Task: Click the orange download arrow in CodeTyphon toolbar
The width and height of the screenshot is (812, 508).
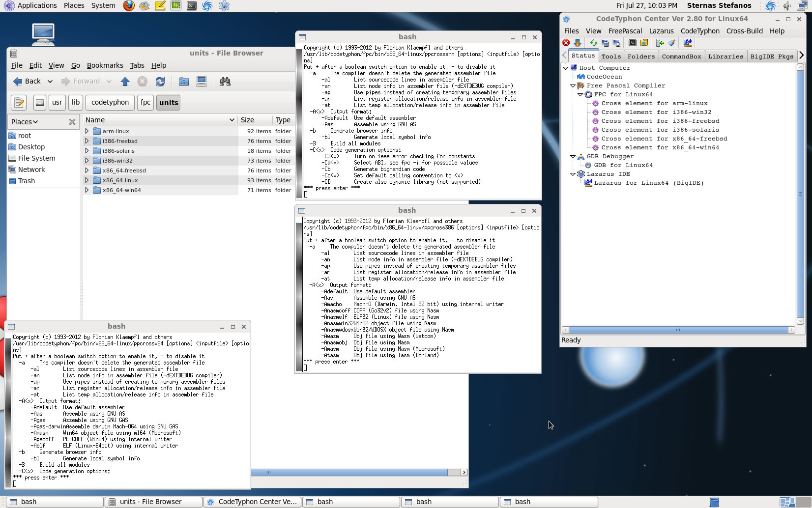Action: 578,43
